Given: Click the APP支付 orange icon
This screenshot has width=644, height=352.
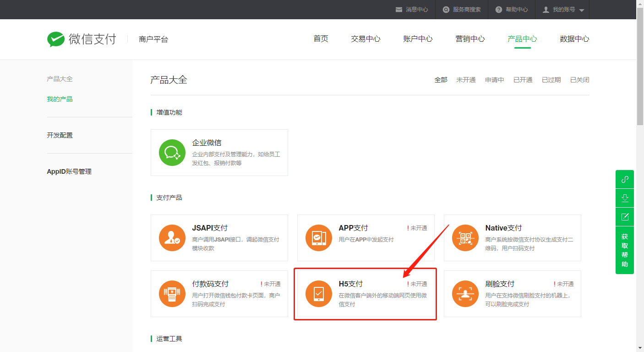Looking at the screenshot, I should (319, 238).
